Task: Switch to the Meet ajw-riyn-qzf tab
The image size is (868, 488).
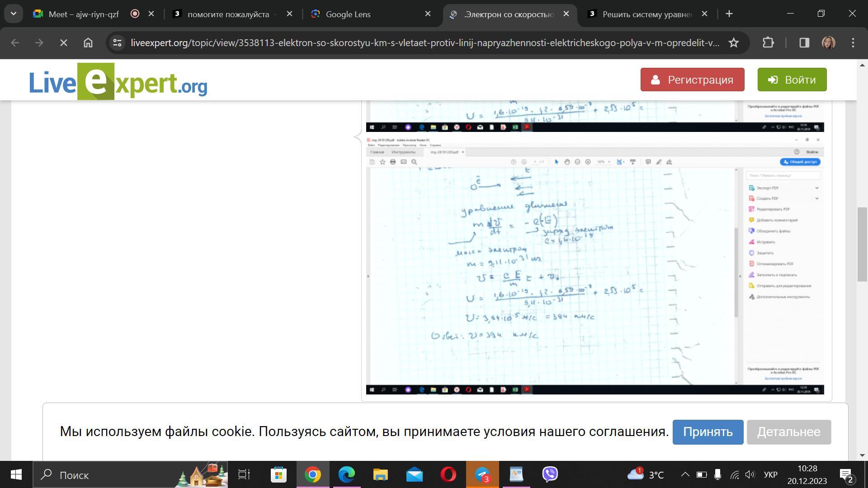Action: (x=84, y=14)
